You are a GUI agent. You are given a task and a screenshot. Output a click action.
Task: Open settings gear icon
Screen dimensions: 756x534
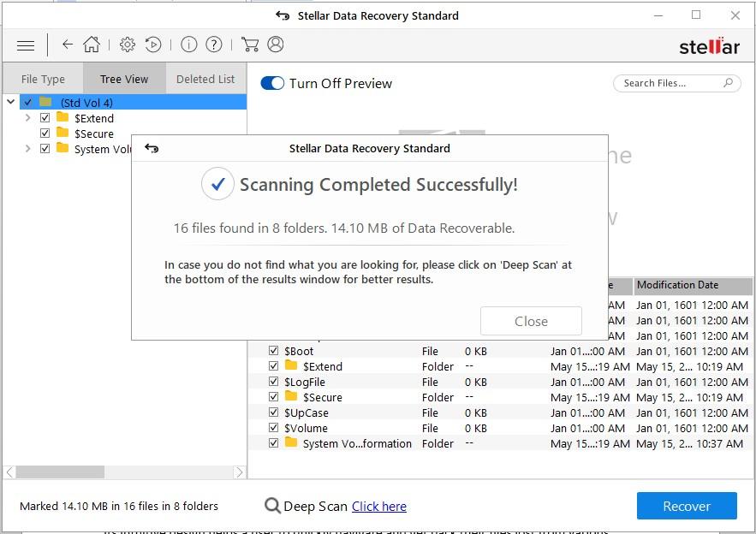coord(128,44)
